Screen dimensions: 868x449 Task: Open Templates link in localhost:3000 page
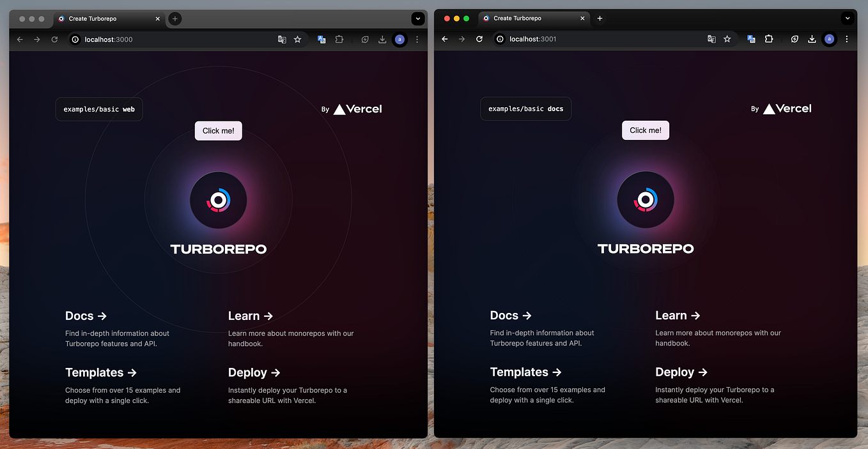(101, 372)
